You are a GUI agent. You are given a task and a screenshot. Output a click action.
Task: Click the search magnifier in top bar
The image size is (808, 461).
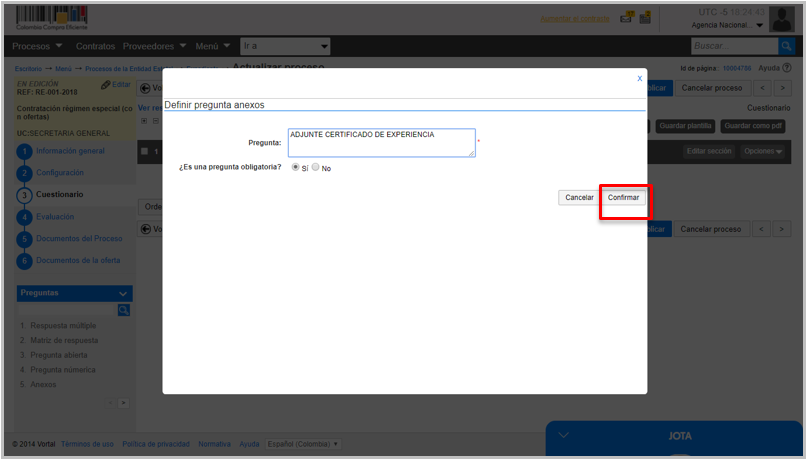click(787, 46)
